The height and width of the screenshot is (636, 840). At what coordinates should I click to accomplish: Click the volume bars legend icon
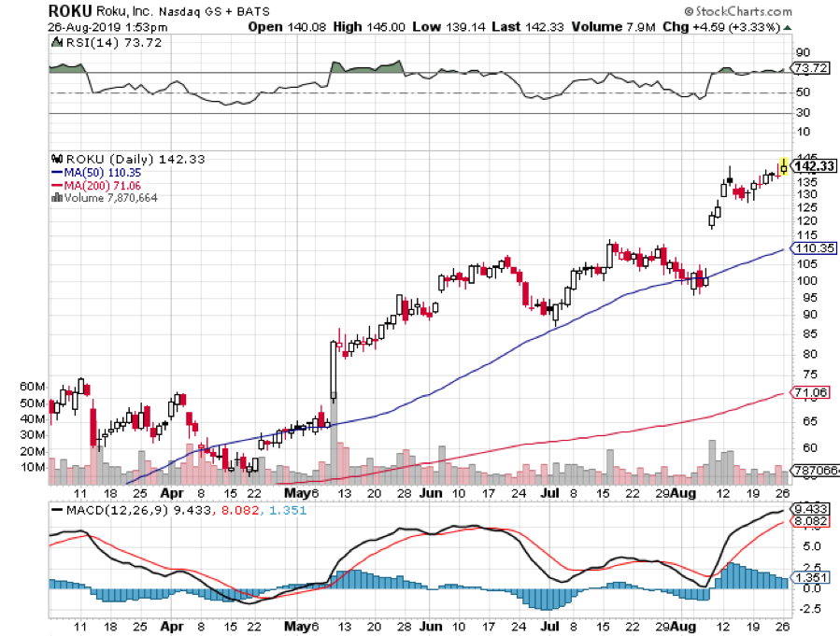[x=57, y=198]
